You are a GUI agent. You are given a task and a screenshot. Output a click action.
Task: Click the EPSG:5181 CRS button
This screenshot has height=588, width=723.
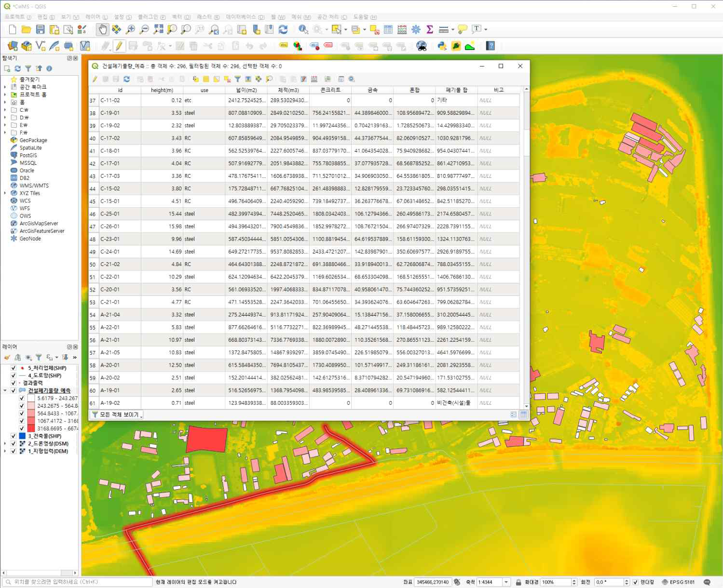678,582
